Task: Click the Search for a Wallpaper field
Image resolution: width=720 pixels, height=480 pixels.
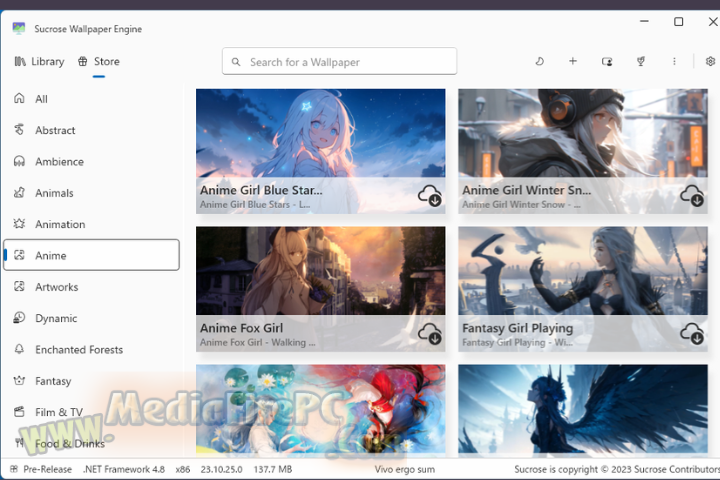Action: (x=339, y=61)
